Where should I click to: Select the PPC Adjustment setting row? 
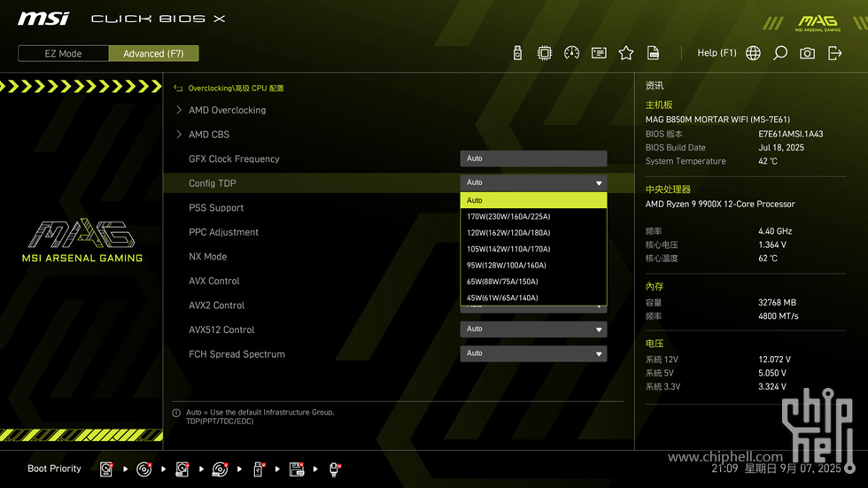click(223, 232)
